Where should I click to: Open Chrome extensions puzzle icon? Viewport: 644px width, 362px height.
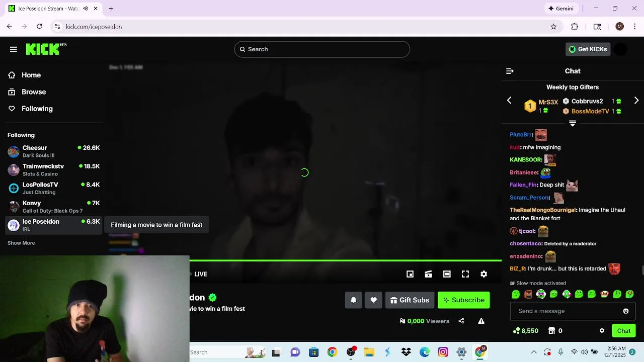point(575,27)
